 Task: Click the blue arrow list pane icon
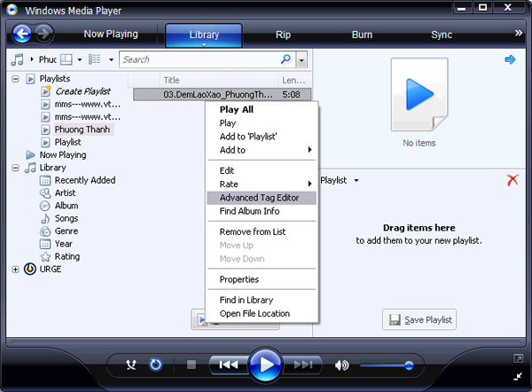(510, 59)
